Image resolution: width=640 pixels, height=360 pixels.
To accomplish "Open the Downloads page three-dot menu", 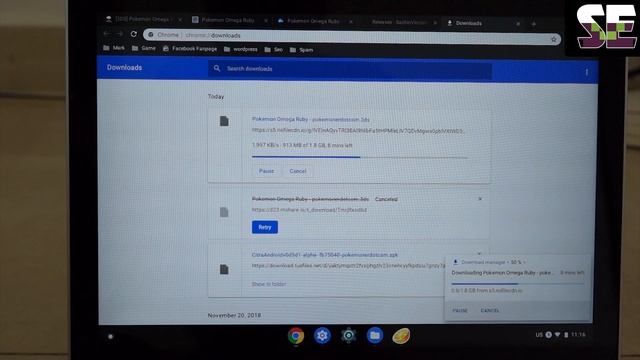I will (x=587, y=72).
